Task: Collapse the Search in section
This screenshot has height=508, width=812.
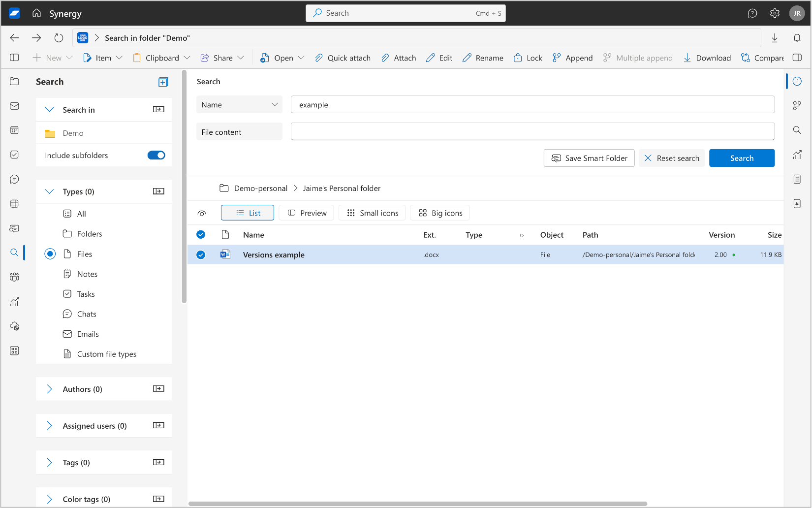Action: point(49,110)
